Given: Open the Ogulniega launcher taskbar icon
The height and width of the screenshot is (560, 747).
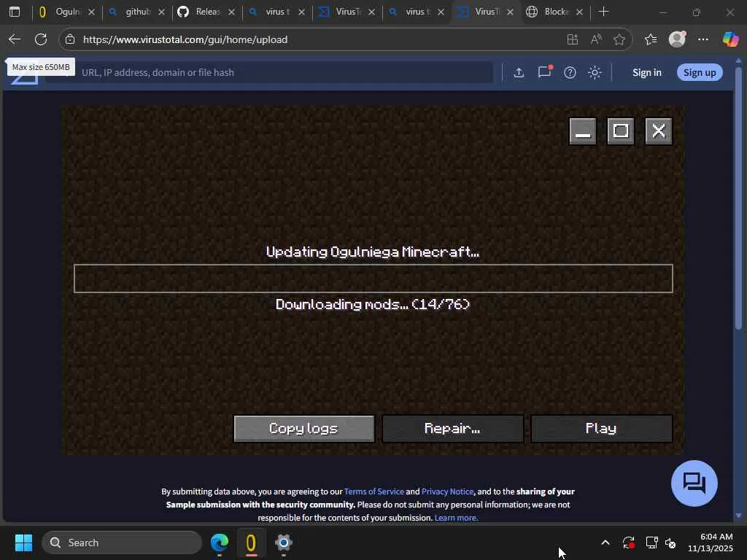Looking at the screenshot, I should (251, 542).
